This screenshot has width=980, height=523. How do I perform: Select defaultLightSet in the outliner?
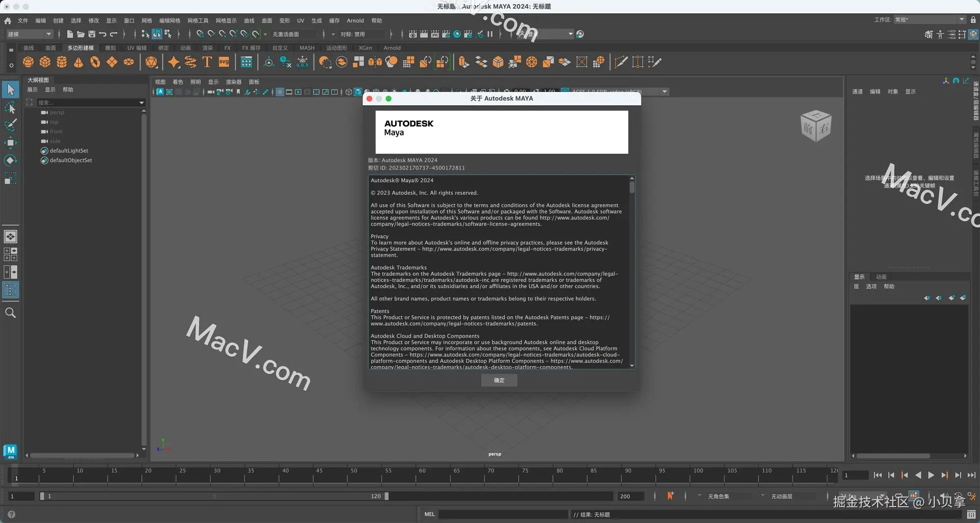pyautogui.click(x=69, y=151)
